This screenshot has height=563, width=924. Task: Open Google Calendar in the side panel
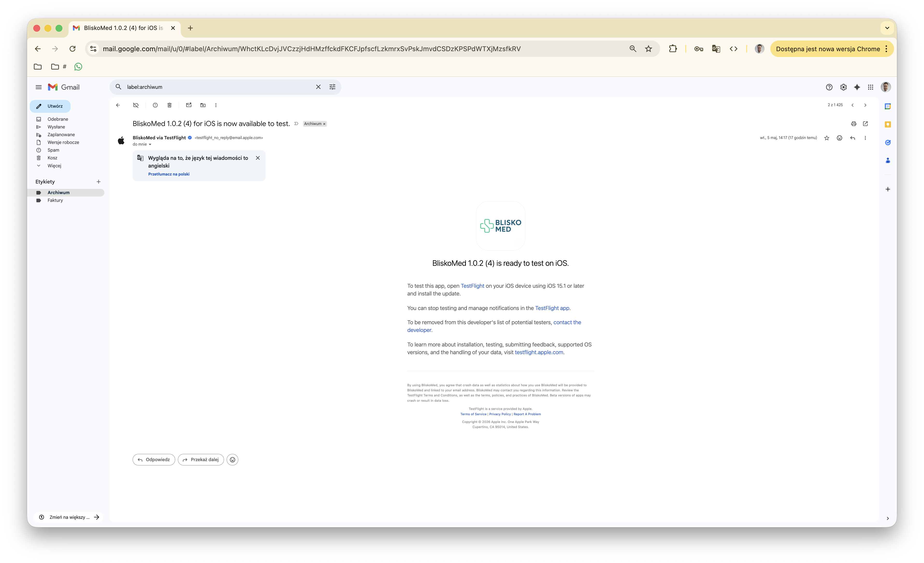[888, 106]
